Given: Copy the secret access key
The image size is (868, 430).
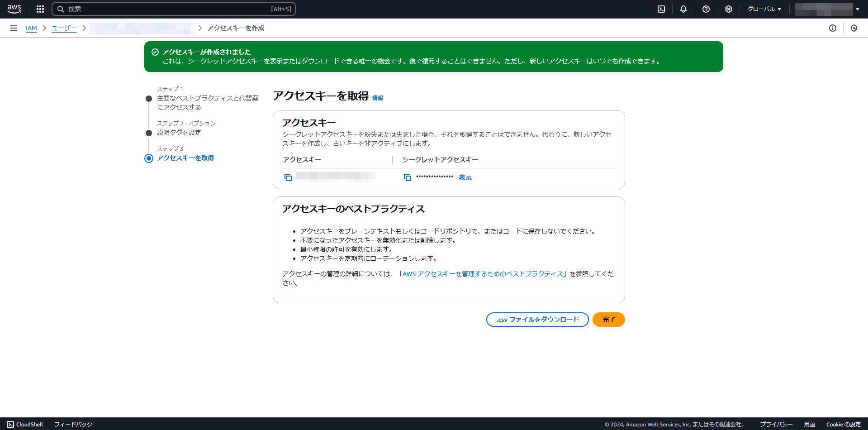Looking at the screenshot, I should click(x=408, y=177).
